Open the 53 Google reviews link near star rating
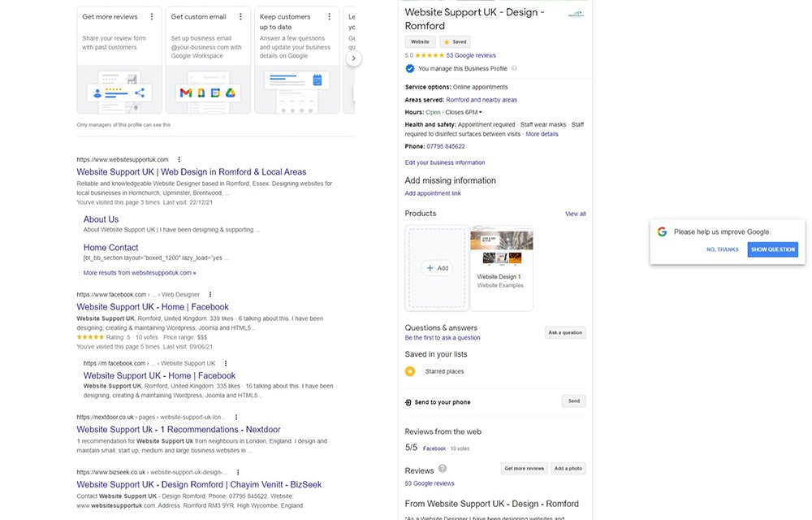The height and width of the screenshot is (520, 812). 471,55
